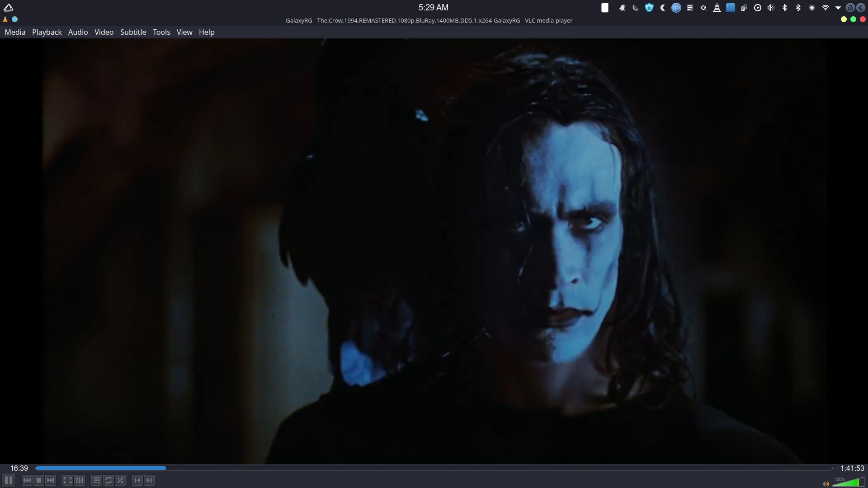The image size is (868, 488).
Task: Toggle loop repeat mode
Action: pyautogui.click(x=108, y=480)
